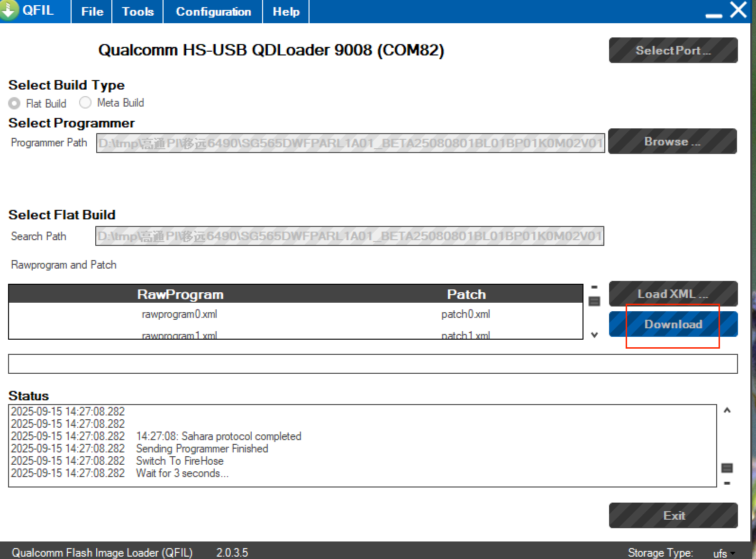Minimize the QFIL window
Screen dimensions: 756x559
tap(713, 14)
